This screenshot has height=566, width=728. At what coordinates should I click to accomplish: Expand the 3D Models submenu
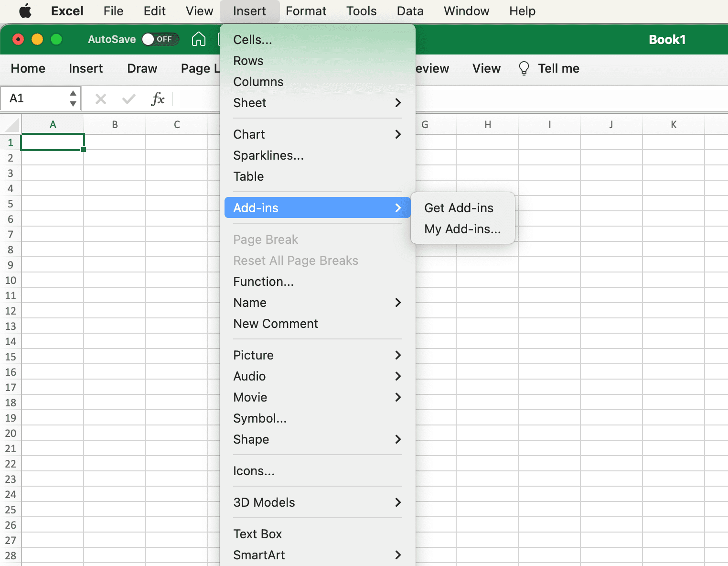[398, 502]
